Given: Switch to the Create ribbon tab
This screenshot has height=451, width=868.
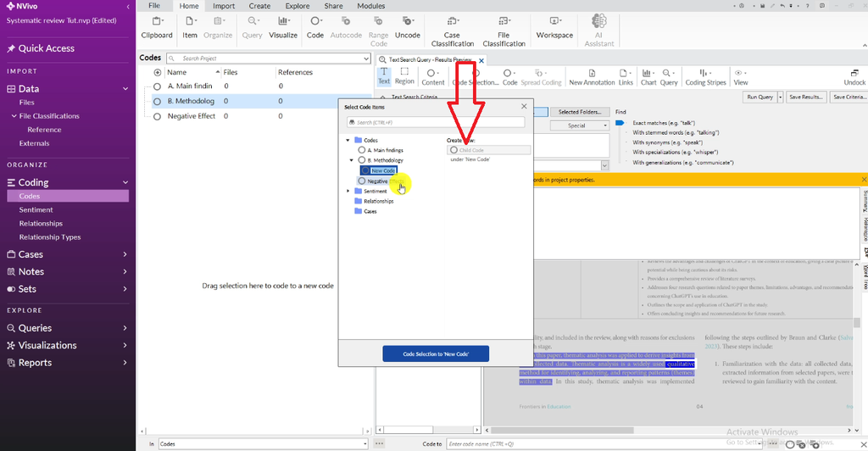Looking at the screenshot, I should click(259, 6).
